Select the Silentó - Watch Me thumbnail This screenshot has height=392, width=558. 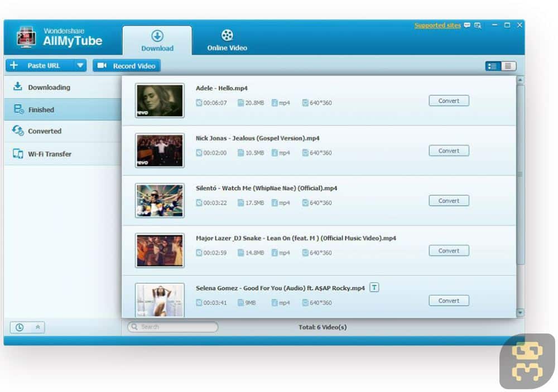[160, 200]
